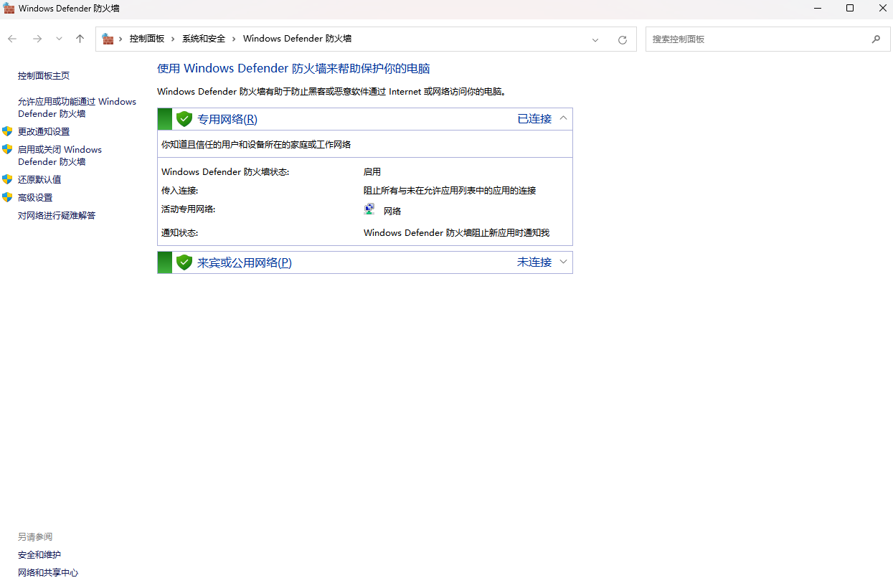The height and width of the screenshot is (588, 893).
Task: Click the firewall app icon in the title bar
Action: click(x=9, y=9)
